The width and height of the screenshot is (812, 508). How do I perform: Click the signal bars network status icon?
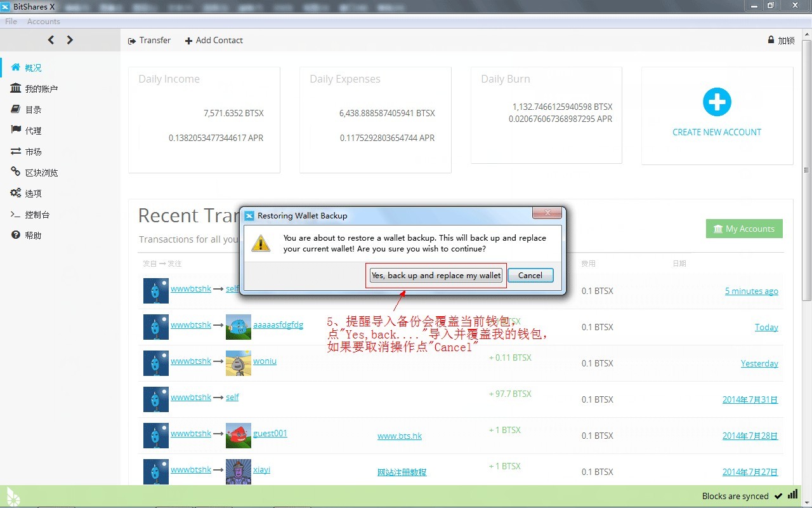pos(793,495)
